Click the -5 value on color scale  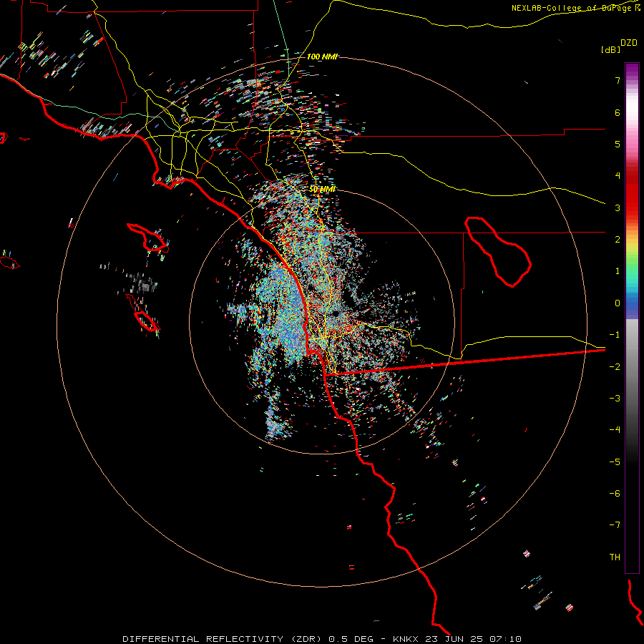pyautogui.click(x=615, y=462)
